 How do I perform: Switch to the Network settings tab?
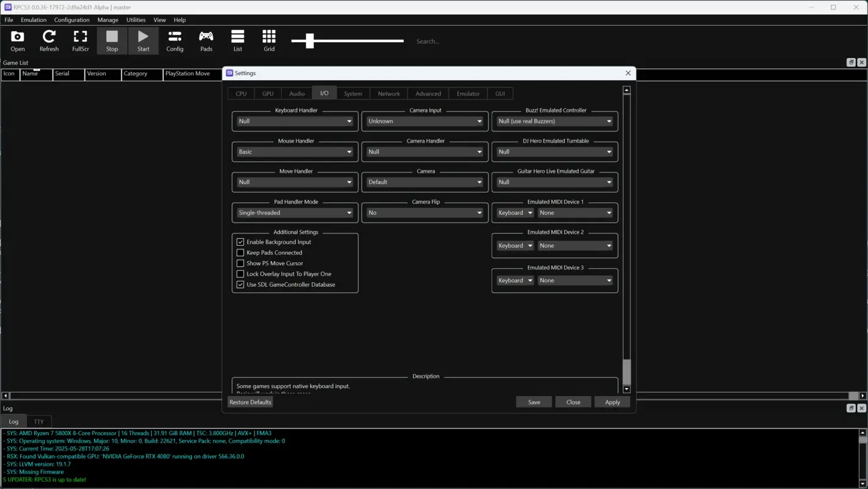(x=388, y=93)
